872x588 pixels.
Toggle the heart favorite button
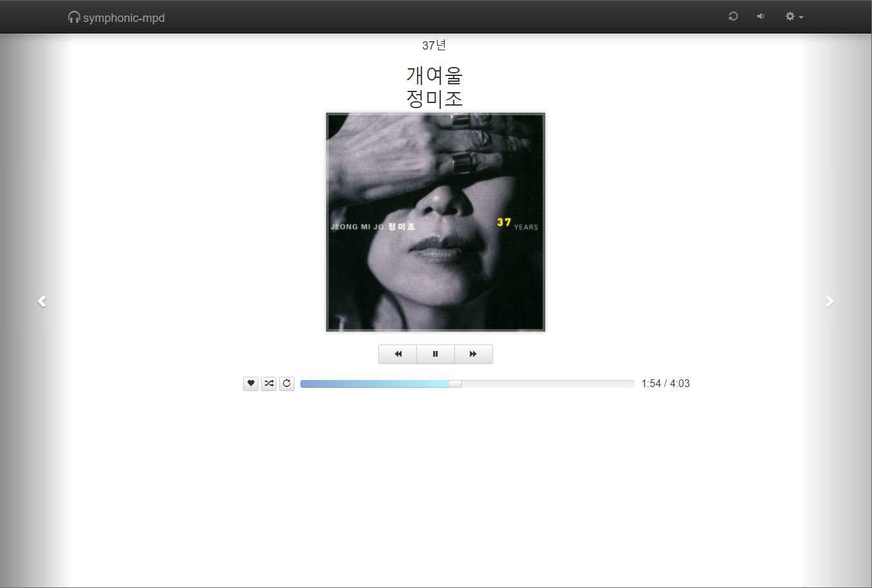[x=251, y=383]
